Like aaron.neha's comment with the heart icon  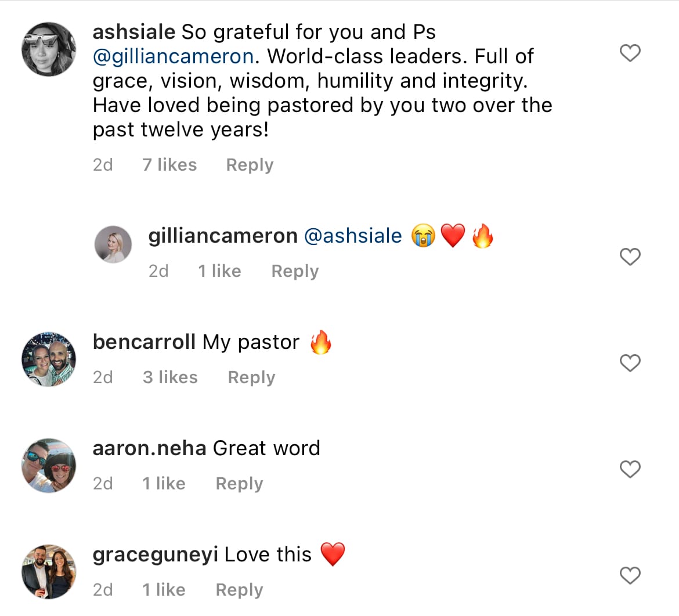pyautogui.click(x=630, y=469)
